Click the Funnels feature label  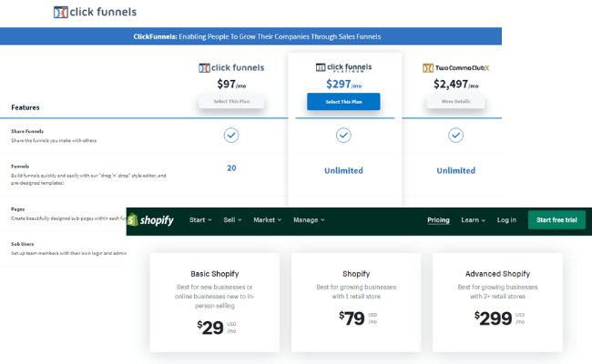tap(20, 166)
